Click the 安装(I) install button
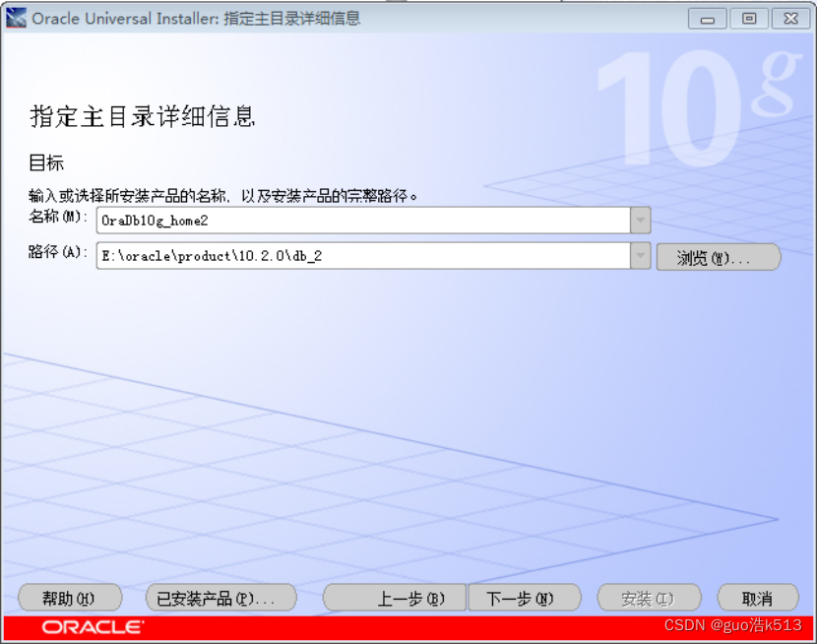This screenshot has height=644, width=817. (650, 597)
